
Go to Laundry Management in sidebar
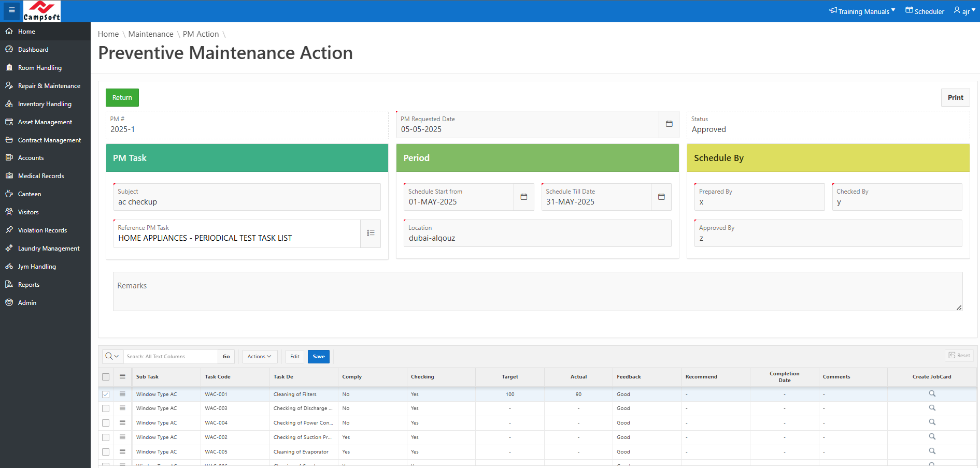click(49, 248)
